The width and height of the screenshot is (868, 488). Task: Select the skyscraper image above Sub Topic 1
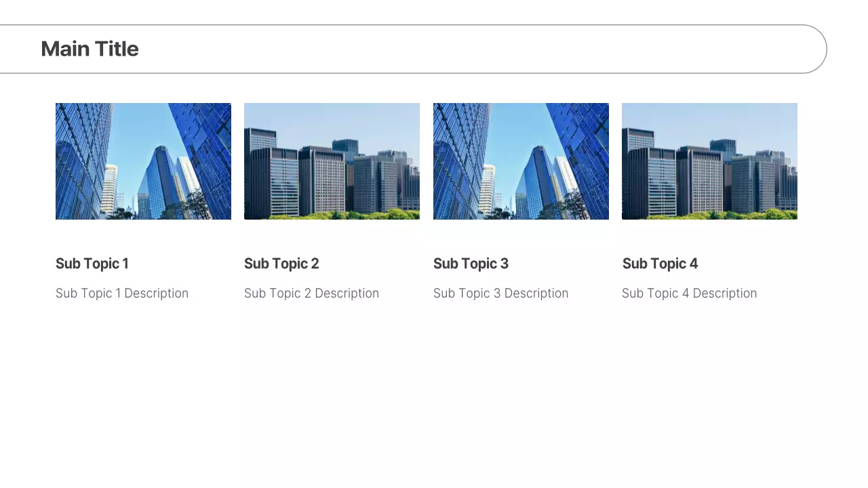coord(143,161)
